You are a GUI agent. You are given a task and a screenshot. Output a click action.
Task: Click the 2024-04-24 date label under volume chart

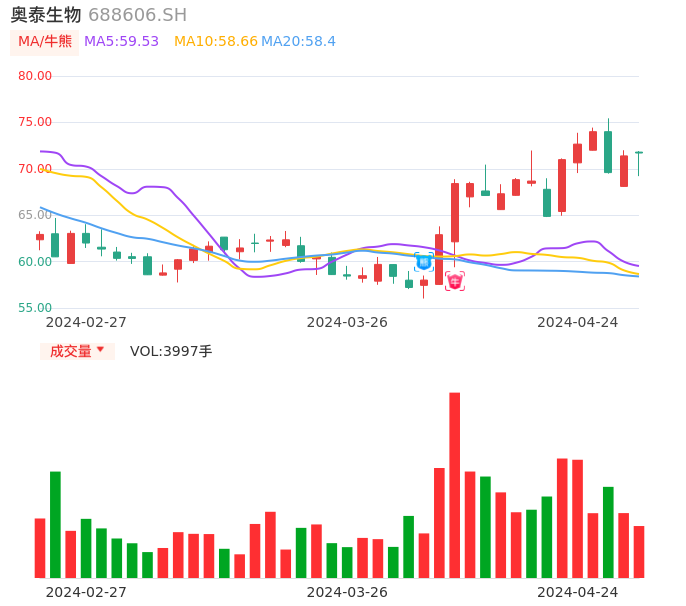coord(577,592)
